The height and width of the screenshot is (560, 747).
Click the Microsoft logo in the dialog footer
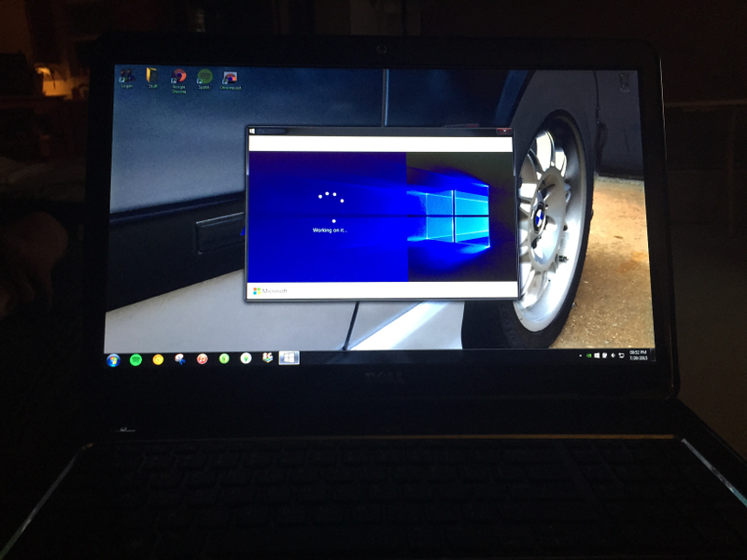(270, 291)
